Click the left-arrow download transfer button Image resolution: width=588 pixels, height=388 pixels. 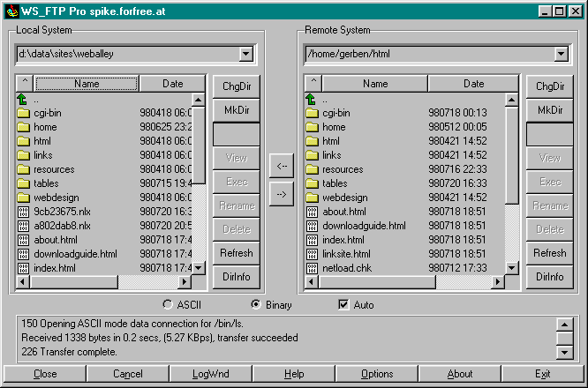click(281, 165)
